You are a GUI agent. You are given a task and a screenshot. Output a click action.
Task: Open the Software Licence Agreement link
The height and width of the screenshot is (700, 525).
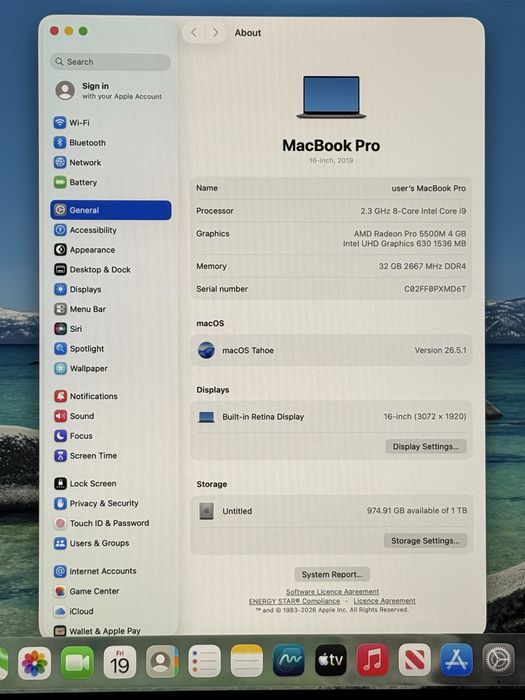pos(333,592)
